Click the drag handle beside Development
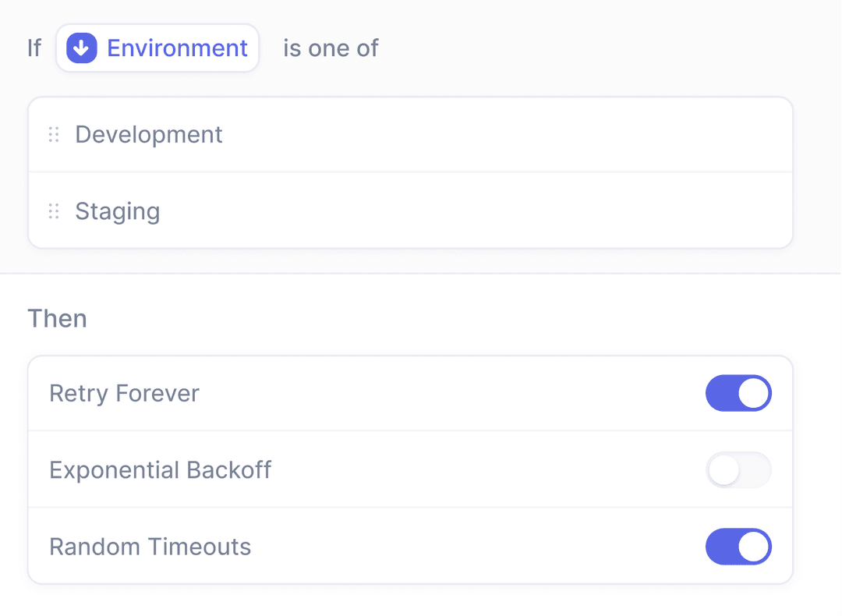 [x=54, y=135]
